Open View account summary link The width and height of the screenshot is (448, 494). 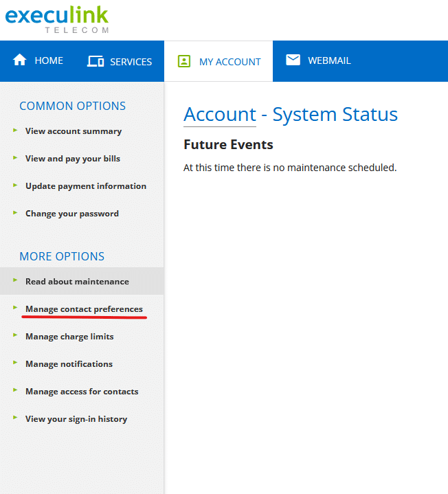(74, 131)
